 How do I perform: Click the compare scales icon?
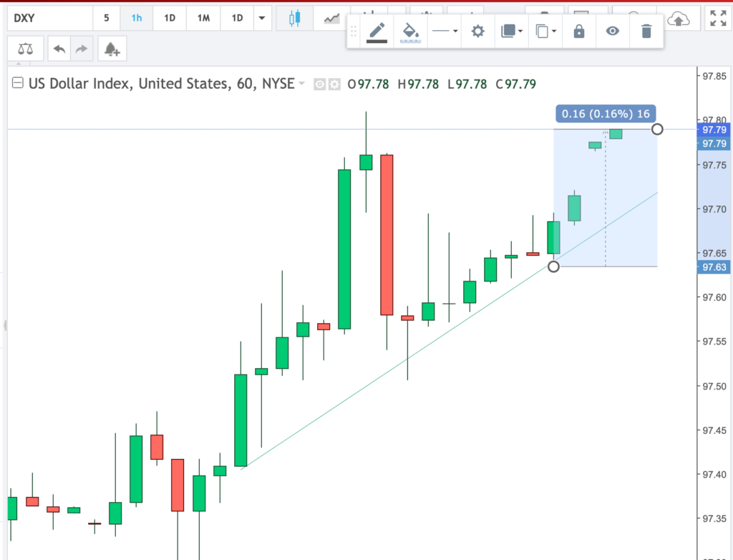pyautogui.click(x=26, y=49)
